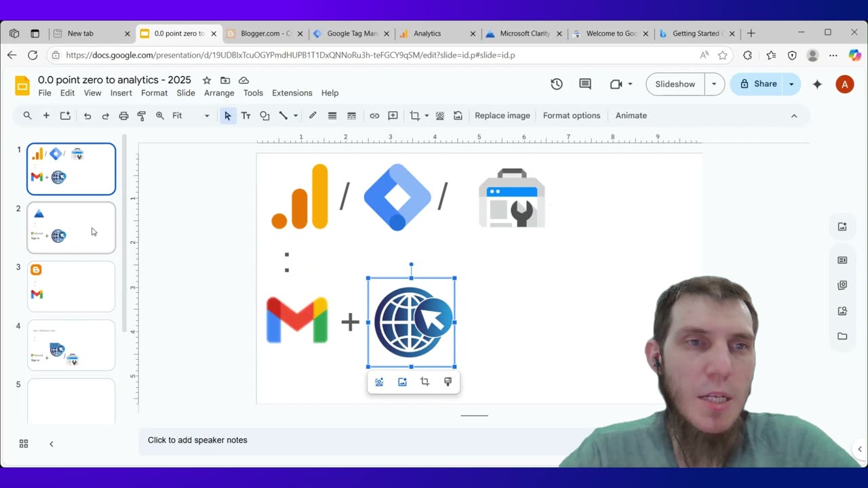
Task: Click the Animate button
Action: click(x=631, y=116)
